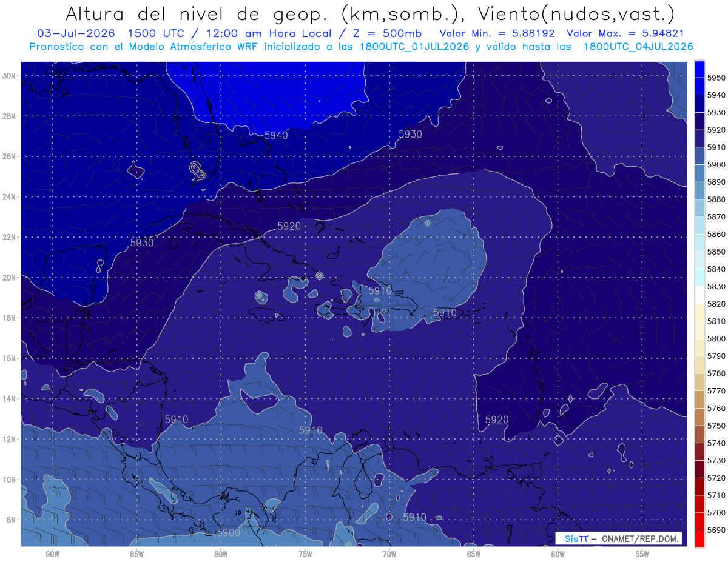Click the 20N latitude axis label
Image resolution: width=728 pixels, height=562 pixels.
tap(9, 278)
